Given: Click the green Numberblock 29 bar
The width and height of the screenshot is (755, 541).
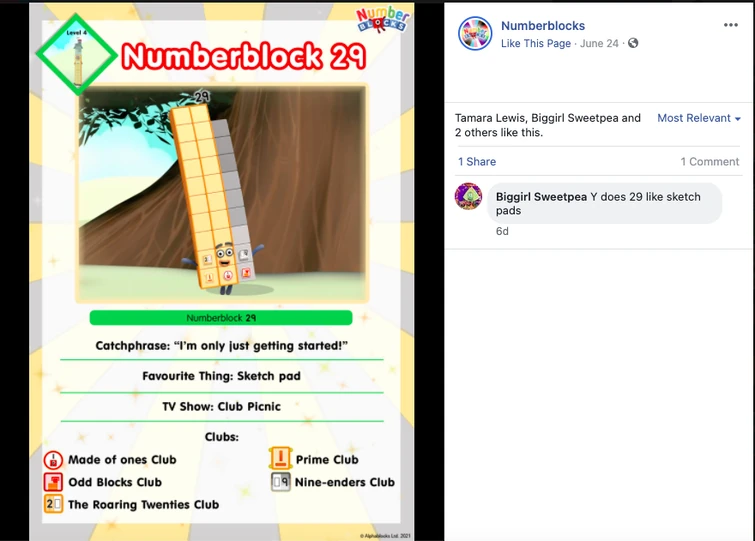Looking at the screenshot, I should 221,318.
